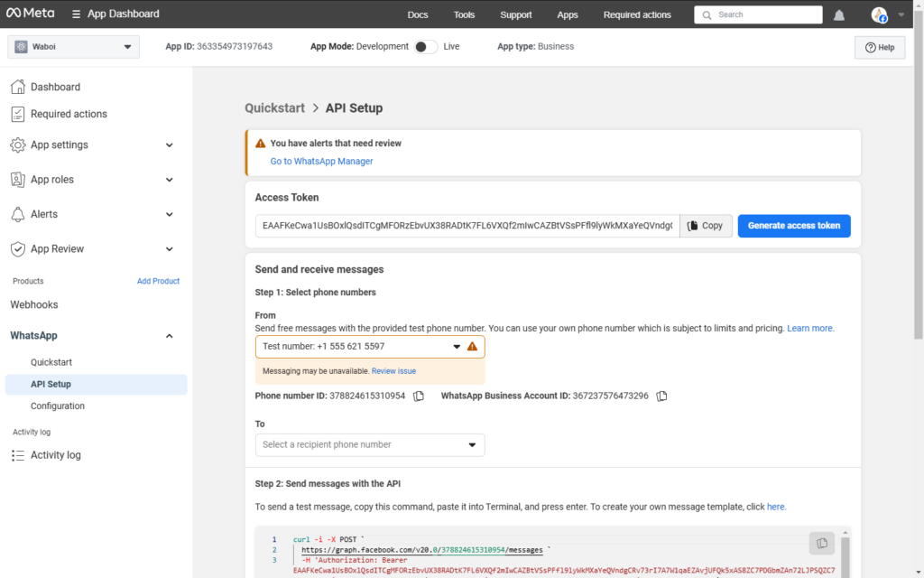
Task: Open the Waboi app selector dropdown
Action: [74, 47]
